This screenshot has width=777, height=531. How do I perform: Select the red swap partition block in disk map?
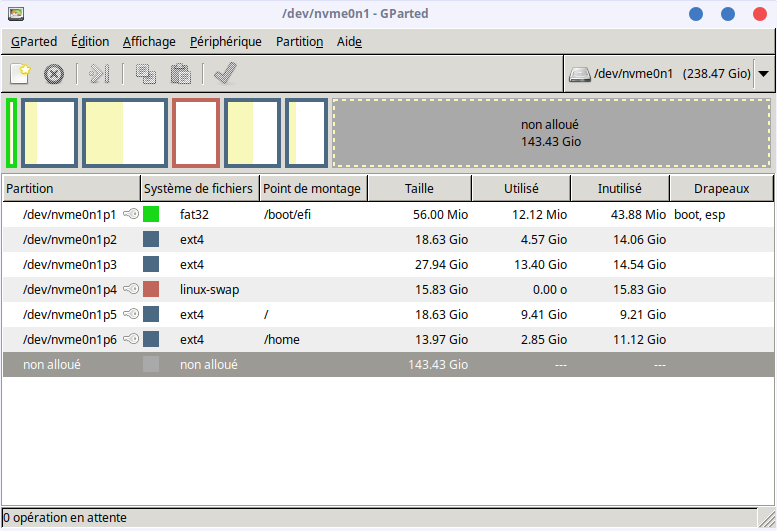click(195, 132)
